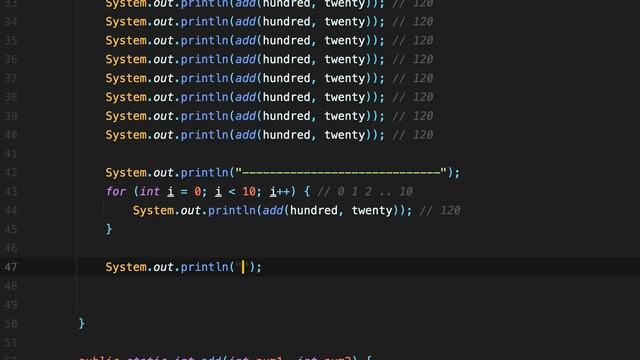Click line number 43 in the gutter
This screenshot has height=360, width=640.
[11, 191]
